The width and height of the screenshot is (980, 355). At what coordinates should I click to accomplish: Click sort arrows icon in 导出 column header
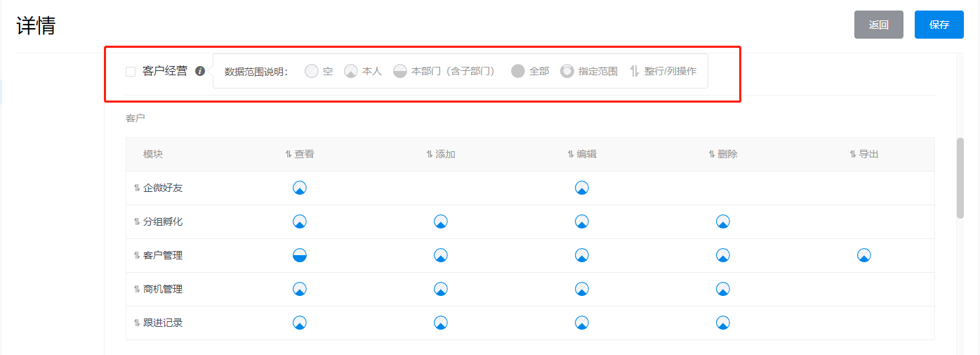coord(853,154)
